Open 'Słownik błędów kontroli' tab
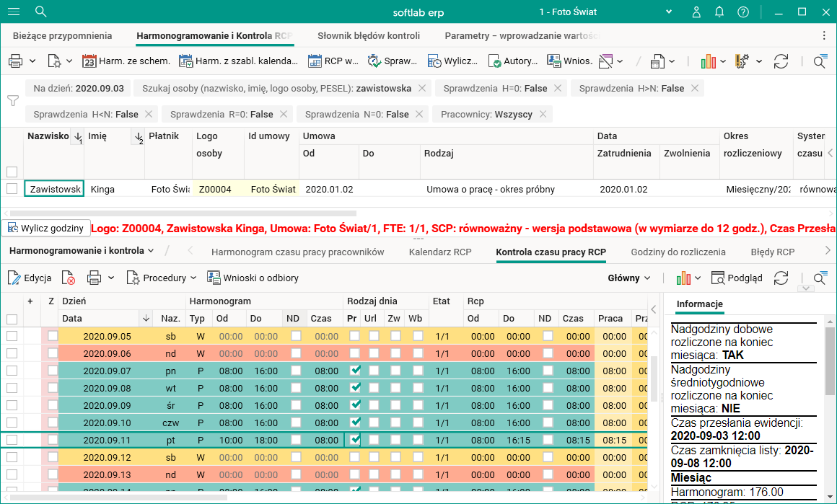The image size is (837, 504). click(368, 35)
